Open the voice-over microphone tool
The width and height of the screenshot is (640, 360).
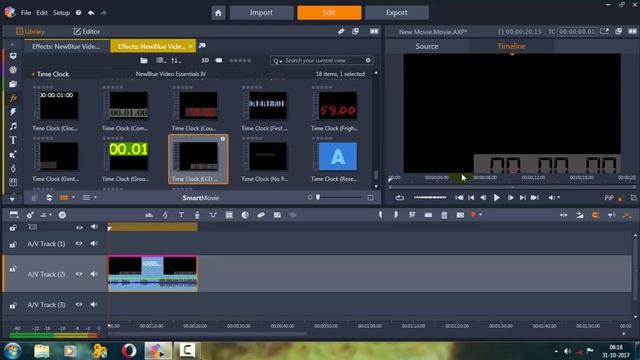point(197,215)
